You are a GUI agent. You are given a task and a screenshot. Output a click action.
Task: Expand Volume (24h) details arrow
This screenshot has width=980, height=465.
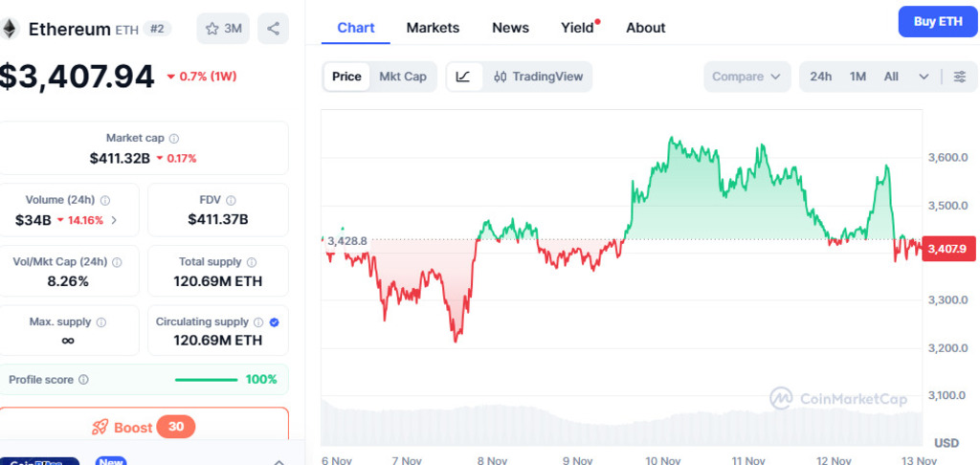[115, 220]
